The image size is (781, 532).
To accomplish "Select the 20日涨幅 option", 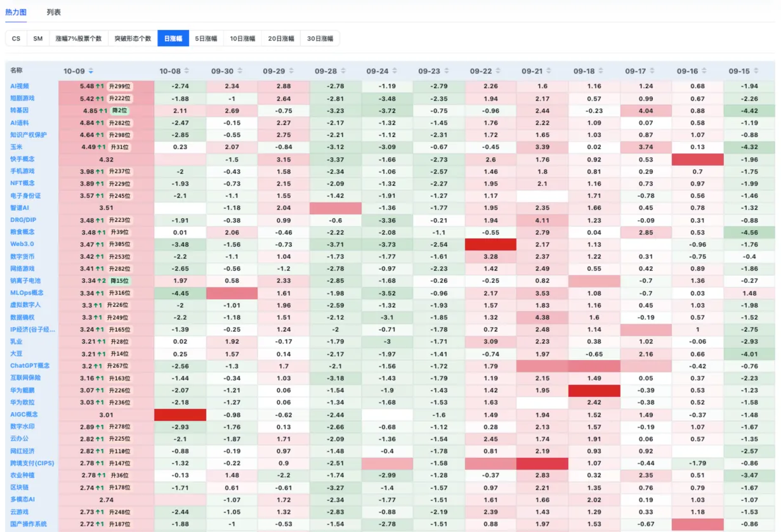I will 281,39.
